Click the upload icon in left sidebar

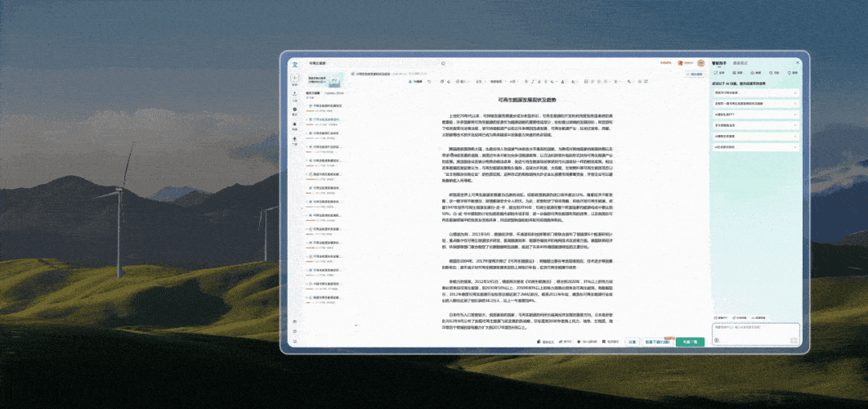(x=294, y=93)
